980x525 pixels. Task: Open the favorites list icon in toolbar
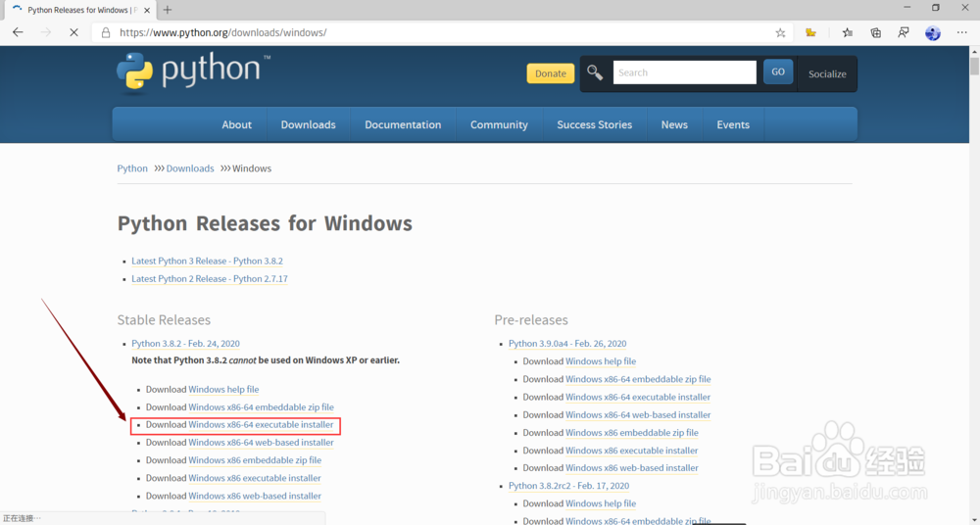click(x=847, y=32)
